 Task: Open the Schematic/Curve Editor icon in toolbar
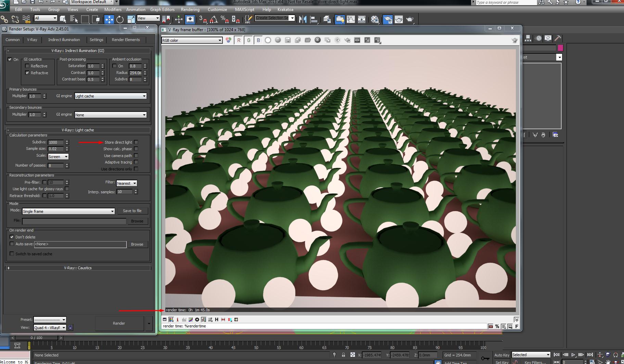click(351, 19)
